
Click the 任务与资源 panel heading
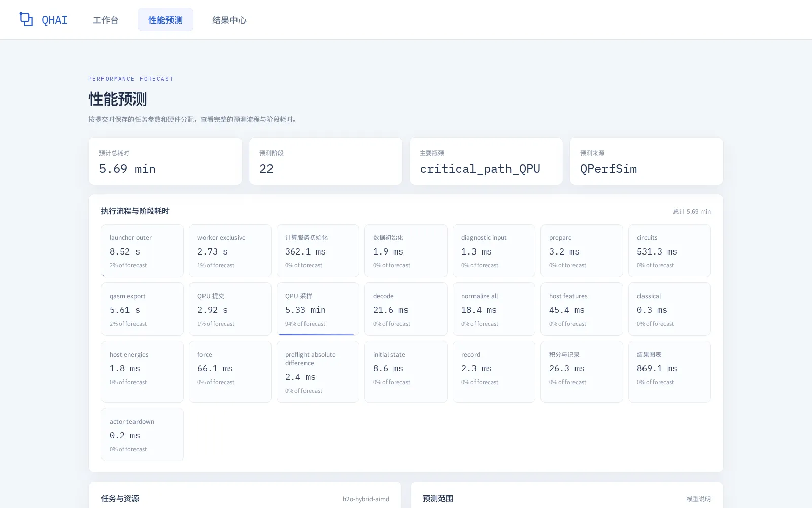tap(120, 499)
